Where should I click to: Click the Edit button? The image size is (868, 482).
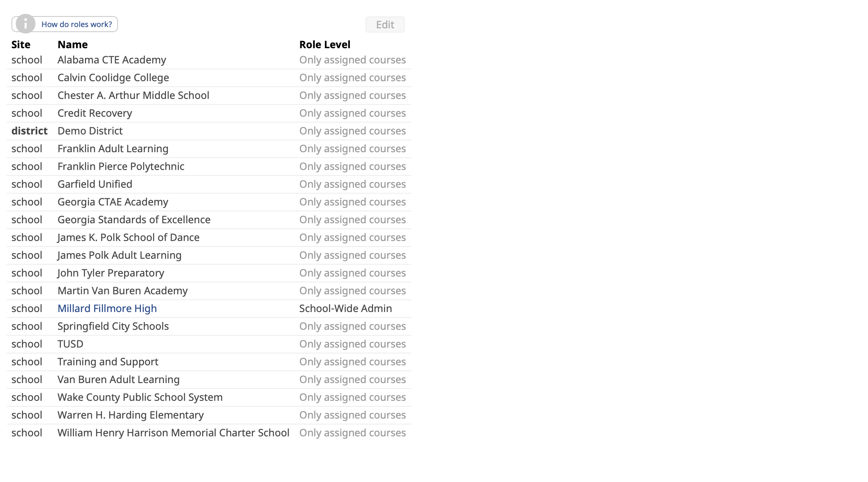[385, 25]
